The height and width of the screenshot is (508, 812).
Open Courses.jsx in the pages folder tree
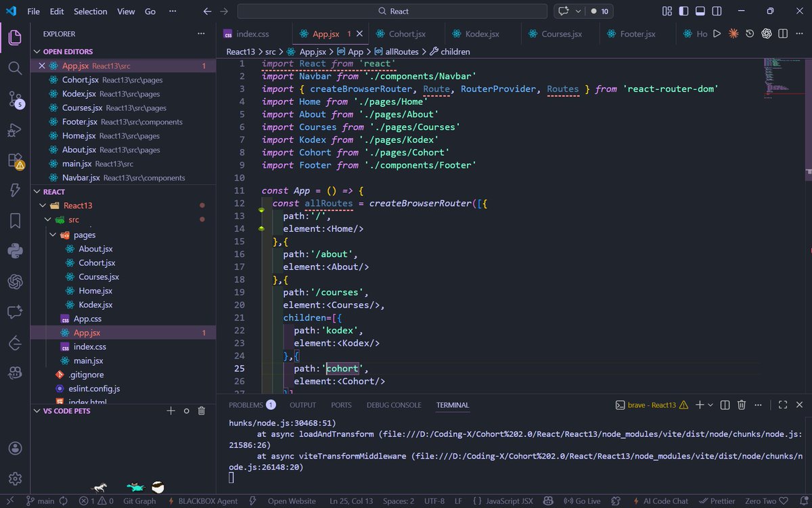tap(98, 277)
